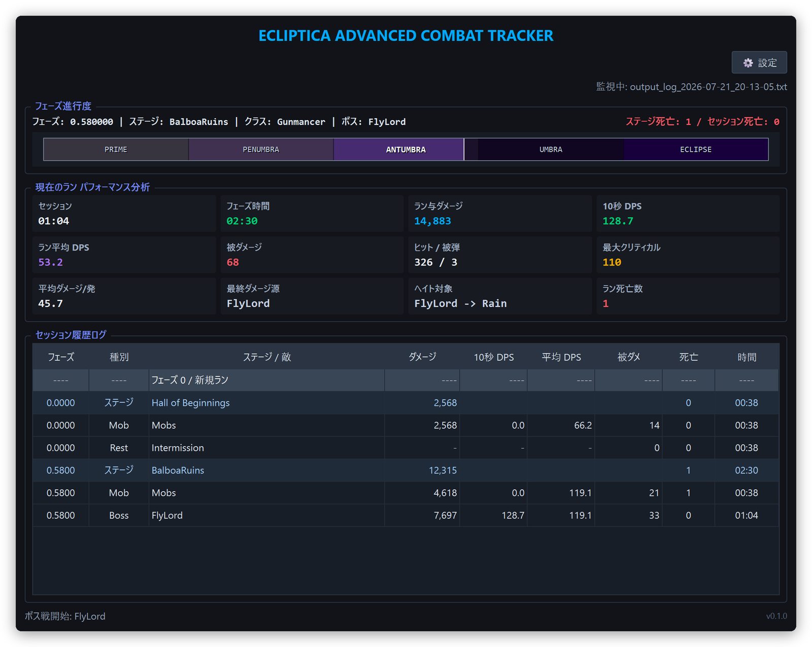Select the BalboaRuins stage row
Screen dimensions: 812x647
pyautogui.click(x=405, y=470)
